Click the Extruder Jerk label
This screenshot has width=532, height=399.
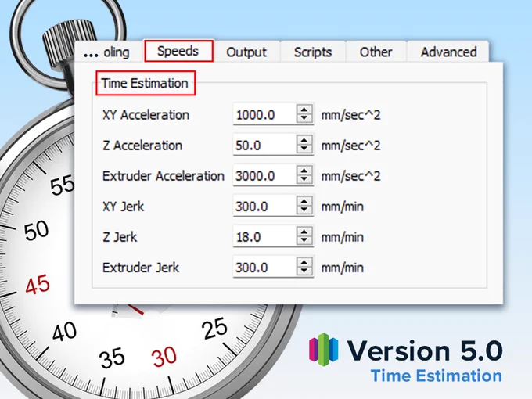click(141, 268)
